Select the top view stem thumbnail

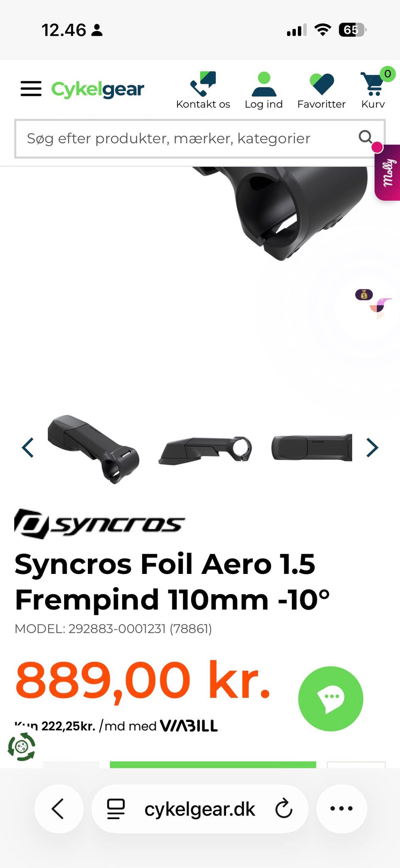(x=312, y=448)
